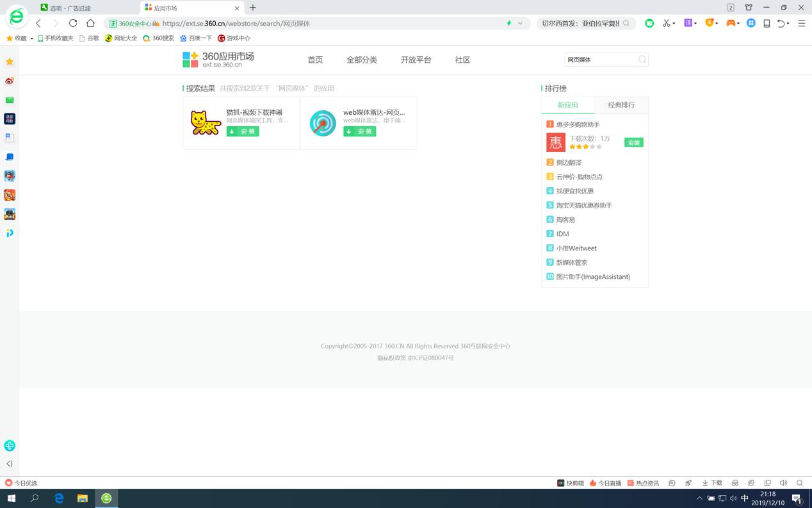812x508 pixels.
Task: Click the browser back arrow
Action: coord(38,23)
